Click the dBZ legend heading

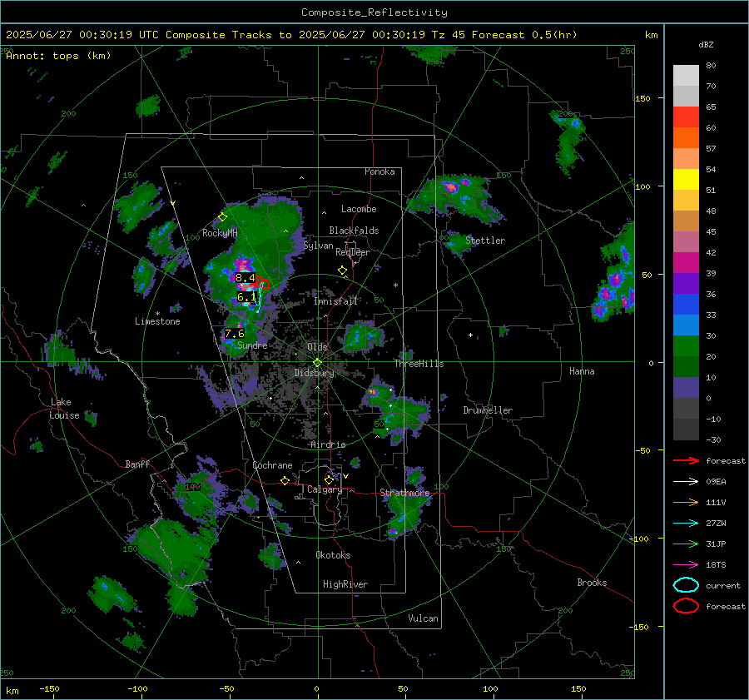(706, 45)
